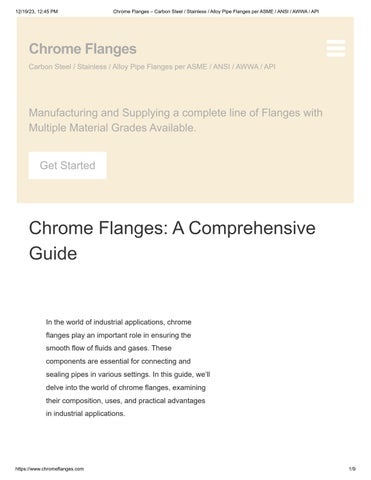371x480 pixels.
Task: Click the paragraph line starting 'In the world'
Action: [119, 322]
